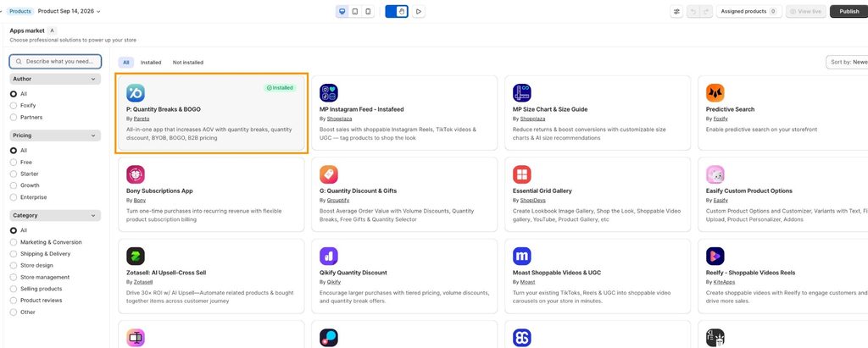Open the settings sliders icon
Viewport: 868px width, 348px height.
pyautogui.click(x=676, y=11)
